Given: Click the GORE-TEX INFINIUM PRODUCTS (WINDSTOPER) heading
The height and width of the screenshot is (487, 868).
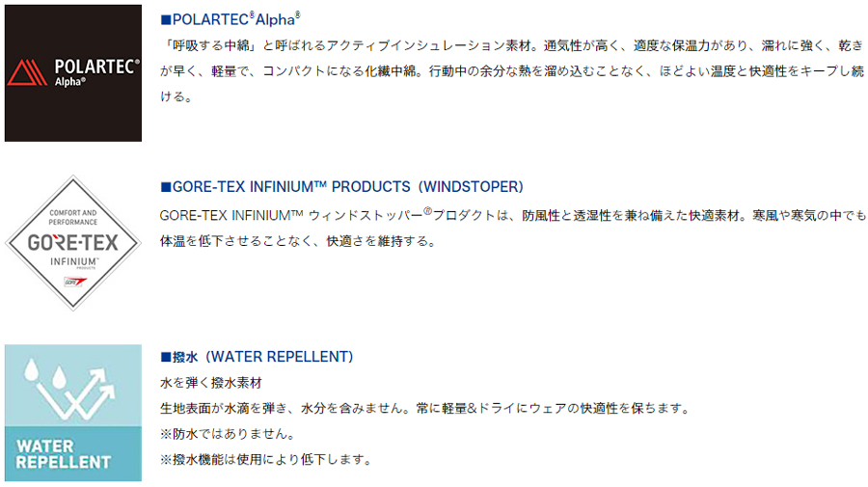Looking at the screenshot, I should [341, 187].
